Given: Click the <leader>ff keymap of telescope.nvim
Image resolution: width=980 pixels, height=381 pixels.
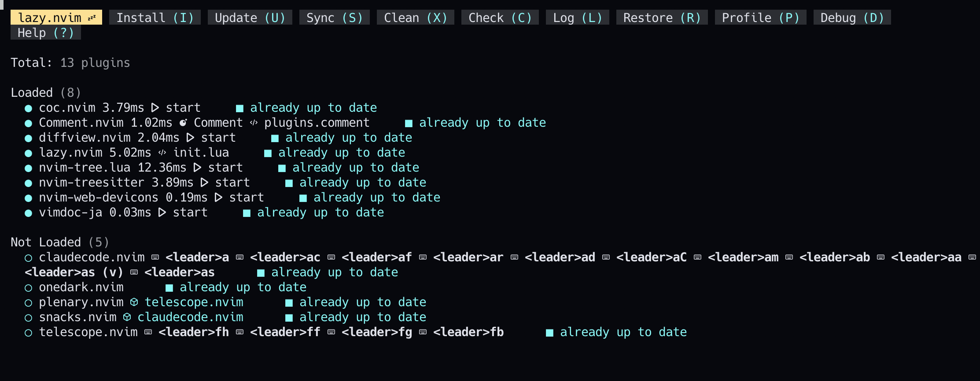Looking at the screenshot, I should pyautogui.click(x=285, y=332).
